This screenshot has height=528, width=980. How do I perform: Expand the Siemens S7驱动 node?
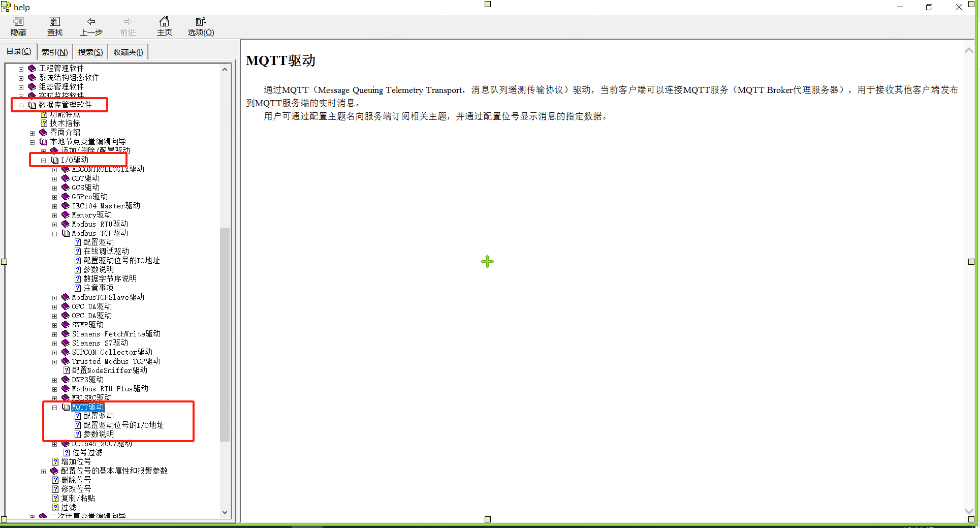(x=54, y=344)
